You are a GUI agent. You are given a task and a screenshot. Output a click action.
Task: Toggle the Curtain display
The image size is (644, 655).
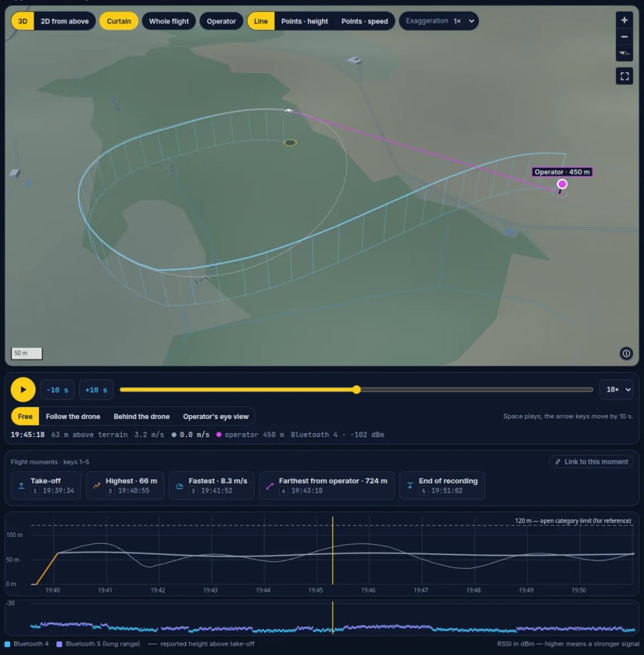pyautogui.click(x=119, y=21)
